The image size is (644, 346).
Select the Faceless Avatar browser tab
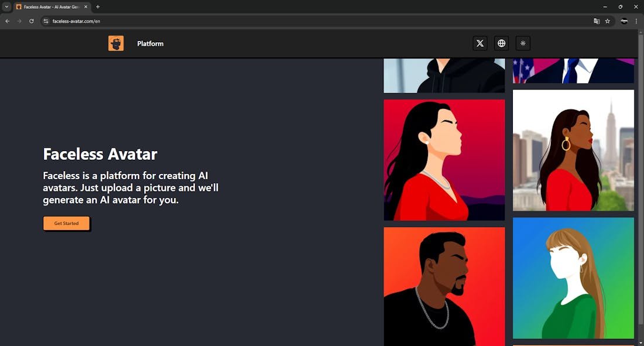pyautogui.click(x=52, y=6)
